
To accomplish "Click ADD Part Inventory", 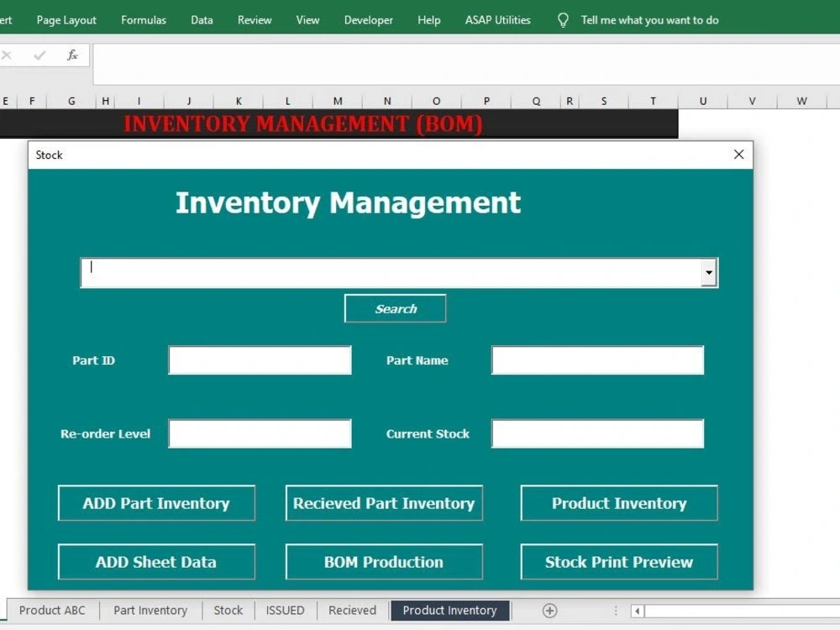I will (156, 503).
